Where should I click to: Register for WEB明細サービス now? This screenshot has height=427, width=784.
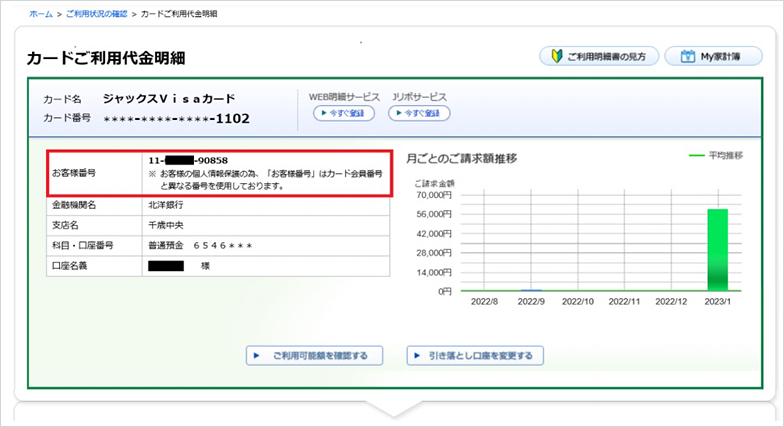(343, 114)
